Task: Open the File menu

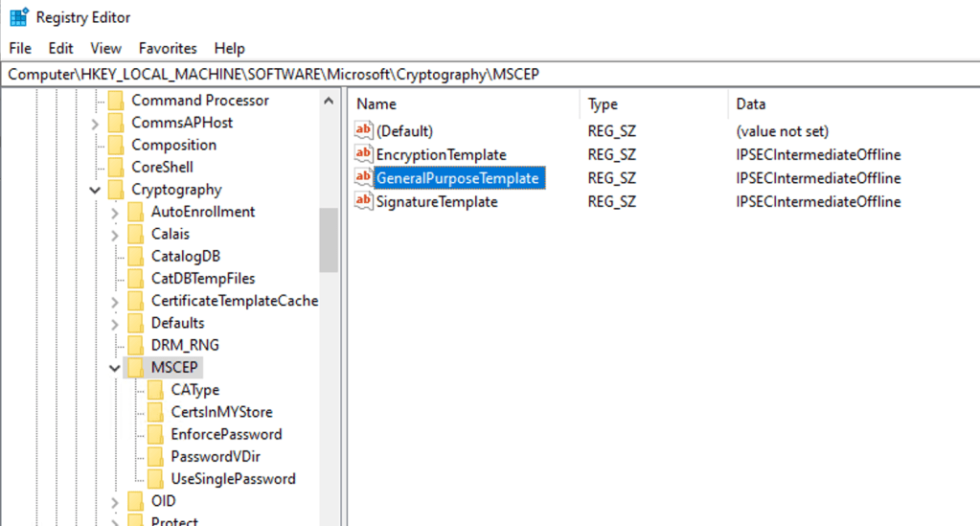Action: point(20,48)
